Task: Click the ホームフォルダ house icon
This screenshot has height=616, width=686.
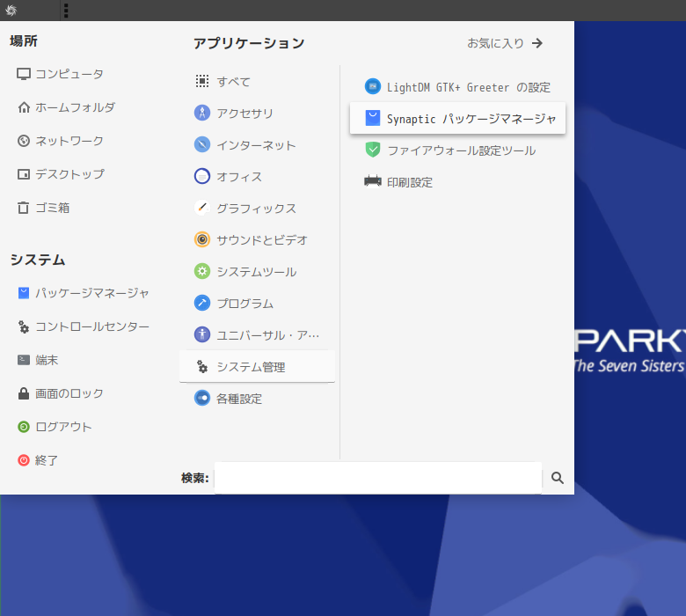Action: pyautogui.click(x=24, y=107)
